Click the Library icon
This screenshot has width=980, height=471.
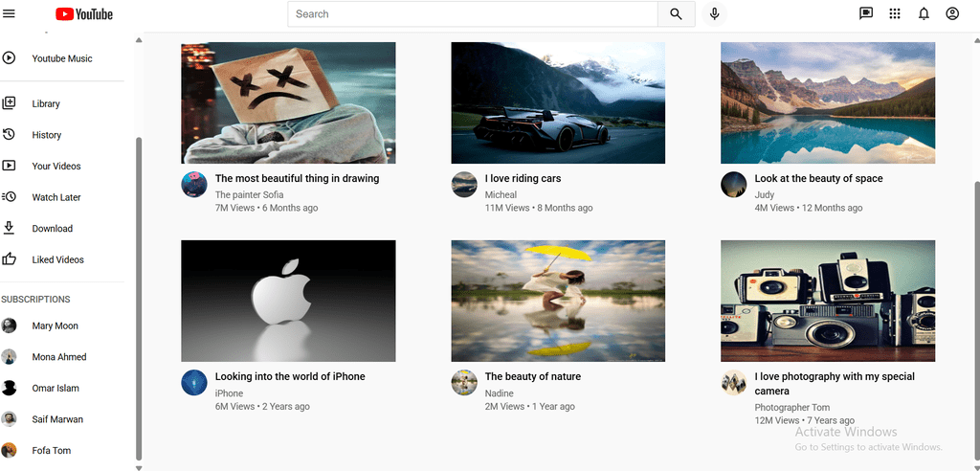click(9, 103)
